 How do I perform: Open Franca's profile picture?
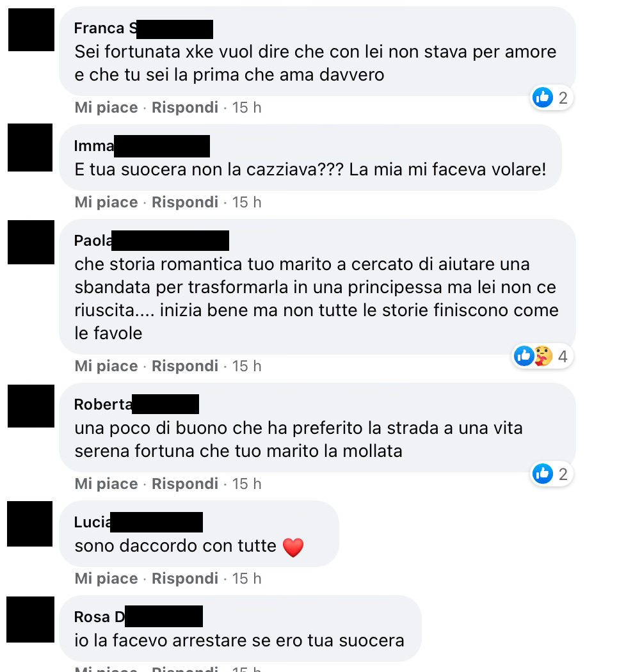tap(31, 29)
